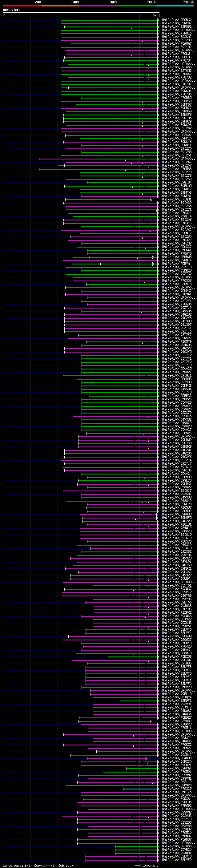Open the UniRef100_A7PWL6 entry
This screenshot has width=197, height=868.
(x=177, y=33)
